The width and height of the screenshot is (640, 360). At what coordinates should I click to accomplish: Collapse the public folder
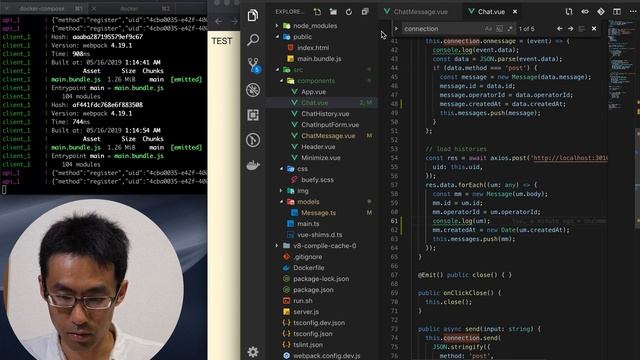point(277,37)
